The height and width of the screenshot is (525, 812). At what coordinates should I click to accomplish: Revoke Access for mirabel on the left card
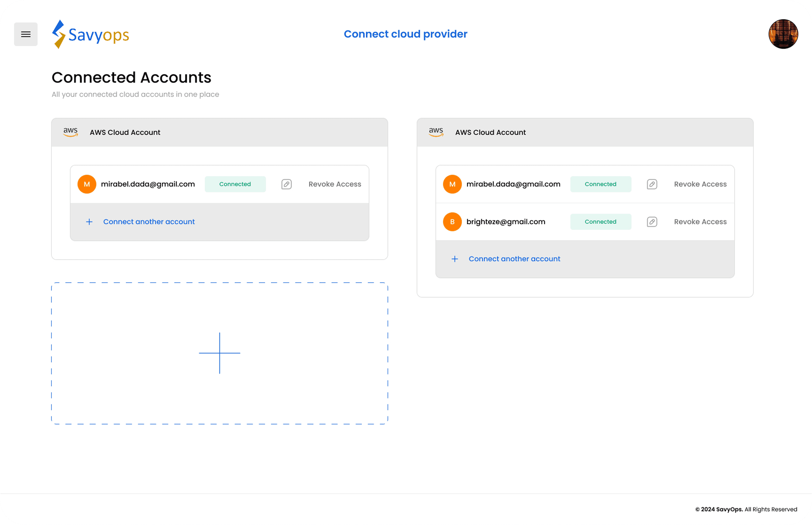pyautogui.click(x=335, y=184)
